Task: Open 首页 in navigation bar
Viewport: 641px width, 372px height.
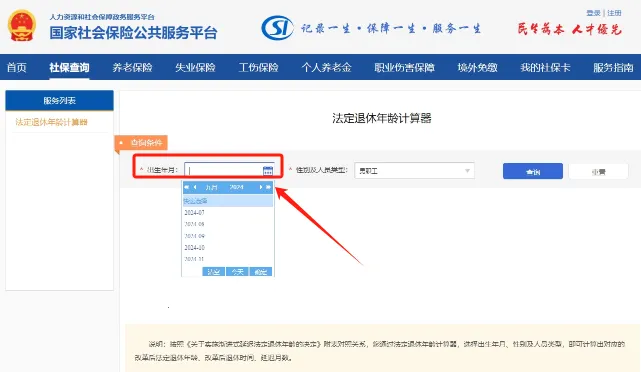Action: click(x=17, y=67)
